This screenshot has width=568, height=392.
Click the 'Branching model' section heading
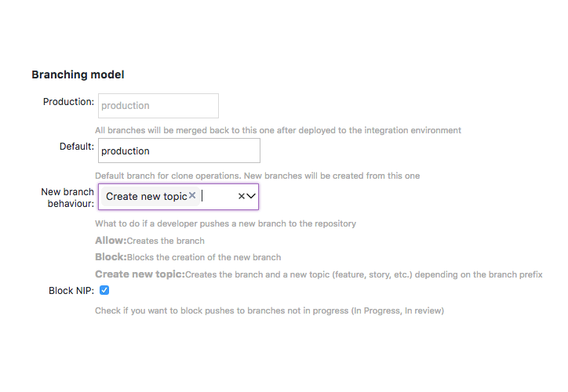pyautogui.click(x=78, y=74)
